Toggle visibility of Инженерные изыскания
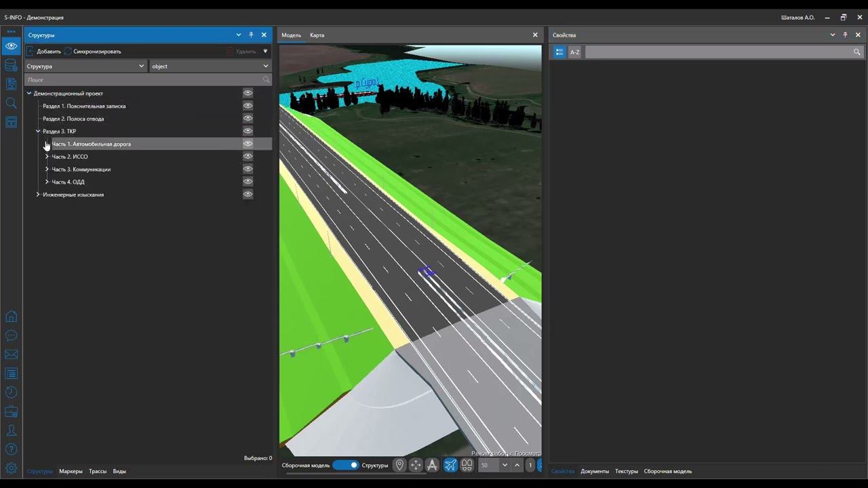Screen dimensions: 868x488 [x=248, y=195]
